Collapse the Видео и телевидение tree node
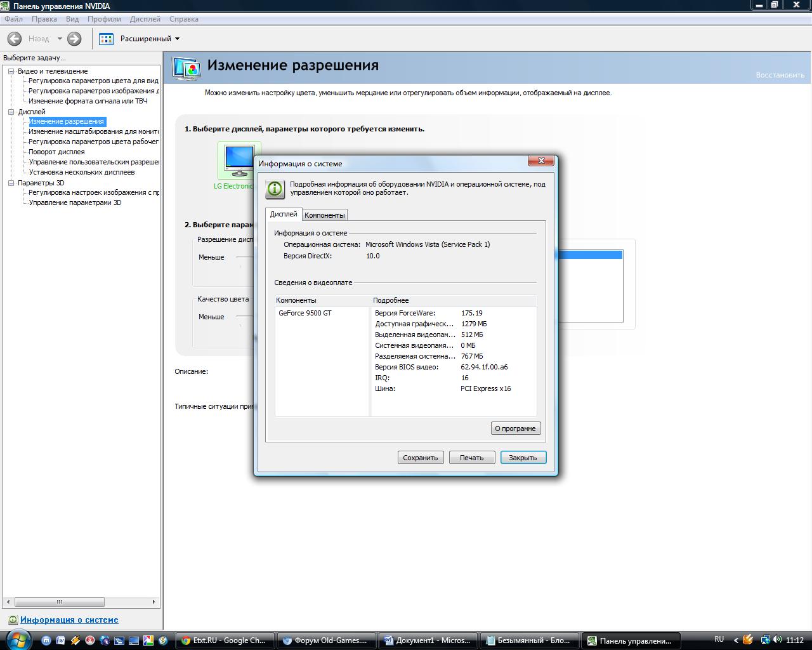Screen dimensions: 812x650 [11, 71]
